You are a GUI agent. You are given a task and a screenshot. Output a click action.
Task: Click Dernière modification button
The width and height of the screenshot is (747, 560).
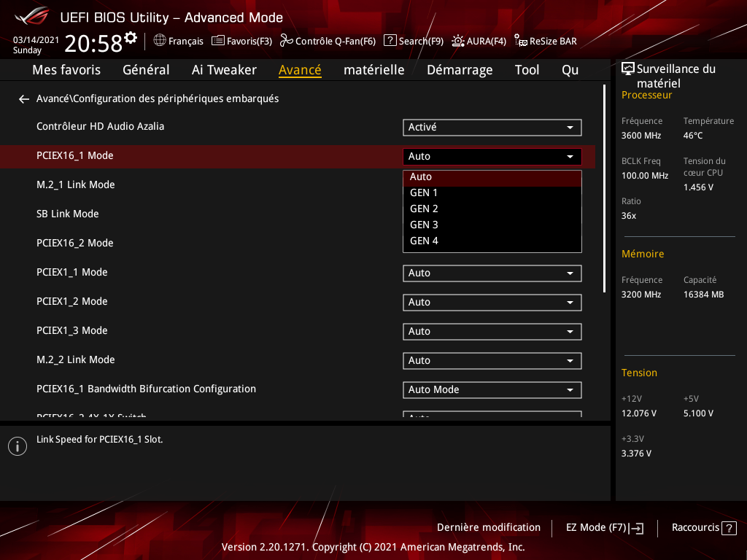(488, 528)
